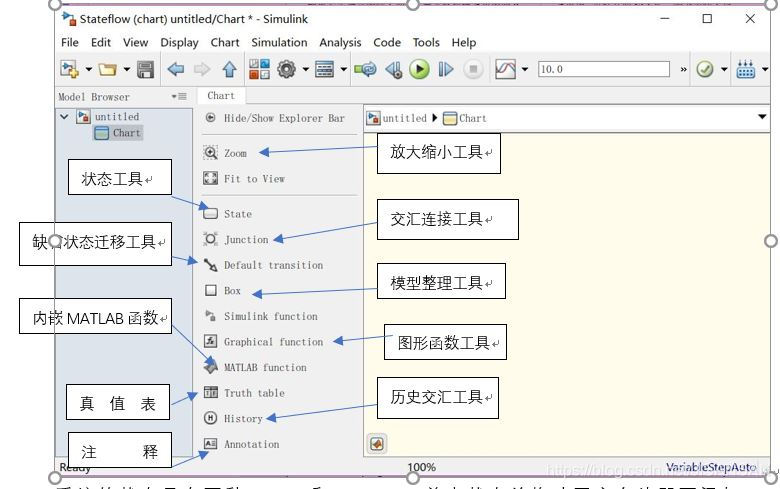This screenshot has height=489, width=780.
Task: Click the Open folder toolbar icon
Action: 107,69
